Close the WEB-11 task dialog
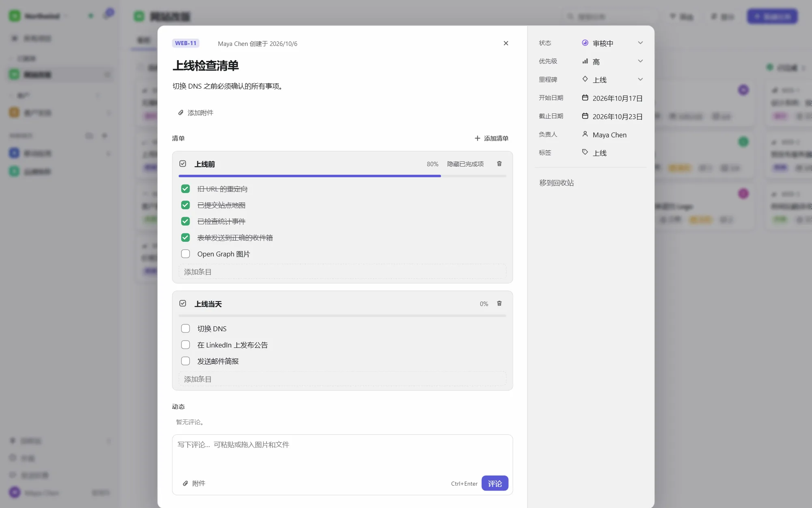Screen dimensions: 812x508 tap(506, 43)
